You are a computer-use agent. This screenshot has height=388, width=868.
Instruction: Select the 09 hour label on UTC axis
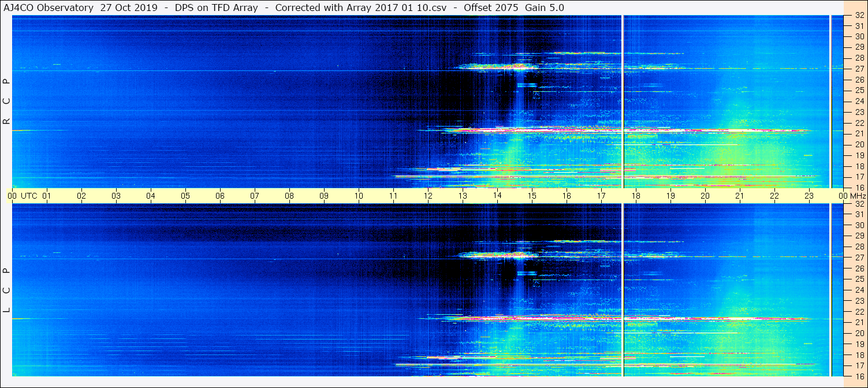324,196
